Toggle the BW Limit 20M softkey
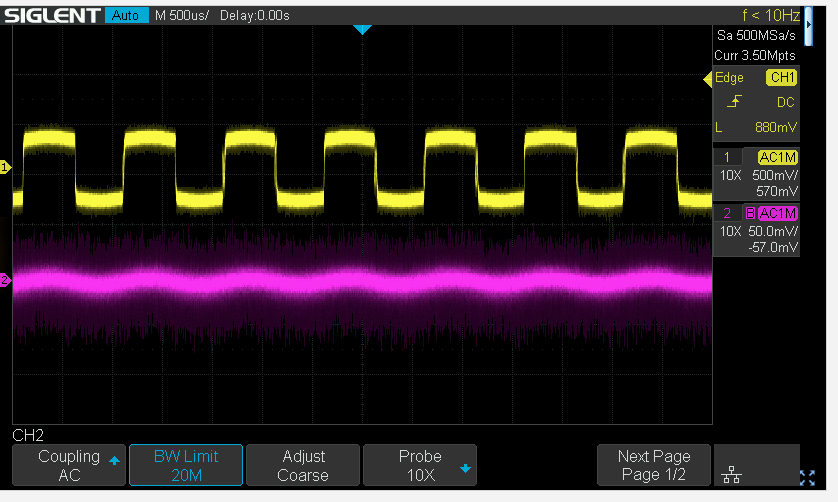This screenshot has height=502, width=838. (186, 465)
